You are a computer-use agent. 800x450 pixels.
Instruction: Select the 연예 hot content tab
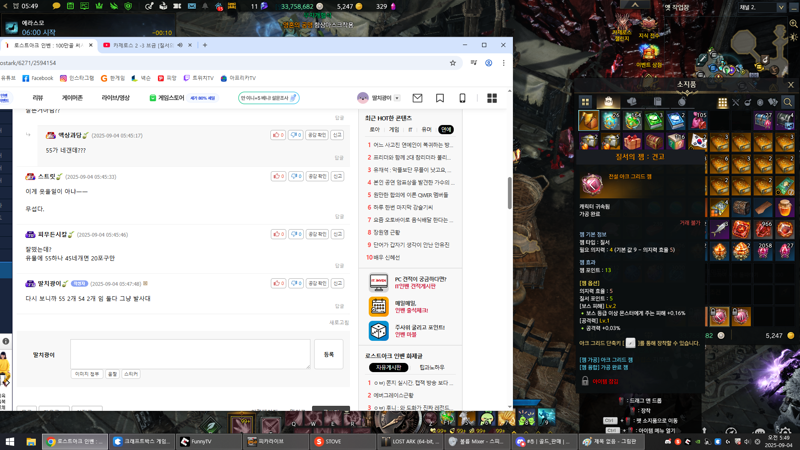tap(446, 130)
